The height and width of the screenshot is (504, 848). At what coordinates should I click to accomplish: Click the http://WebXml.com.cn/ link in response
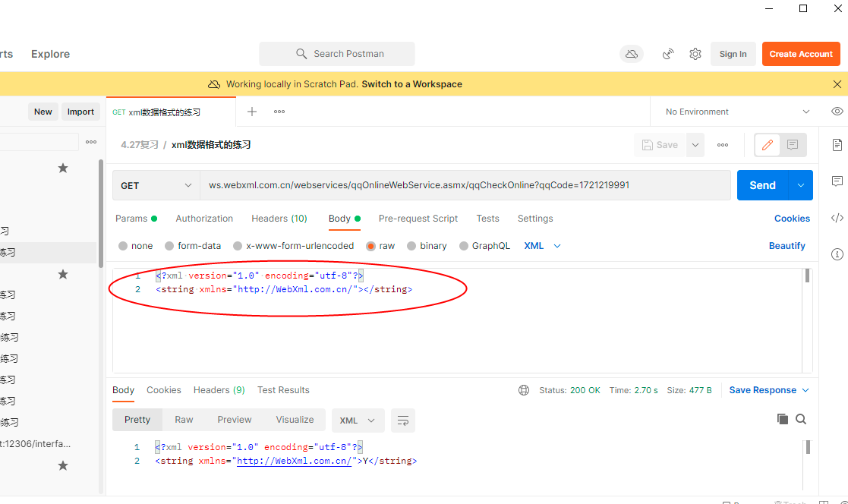point(295,461)
